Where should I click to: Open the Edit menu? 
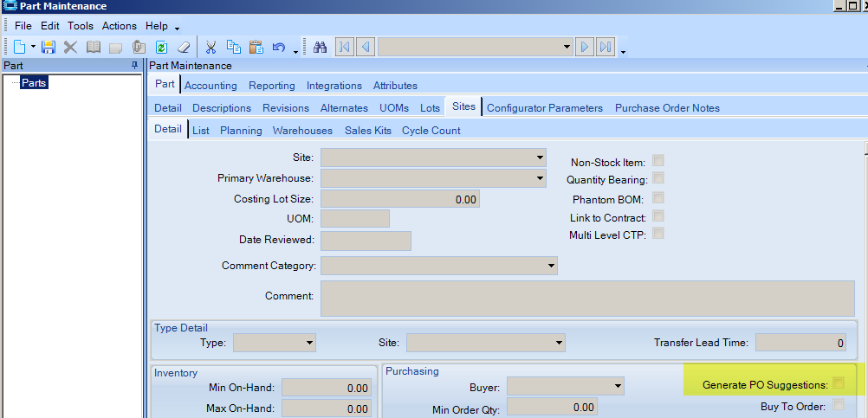[x=50, y=26]
